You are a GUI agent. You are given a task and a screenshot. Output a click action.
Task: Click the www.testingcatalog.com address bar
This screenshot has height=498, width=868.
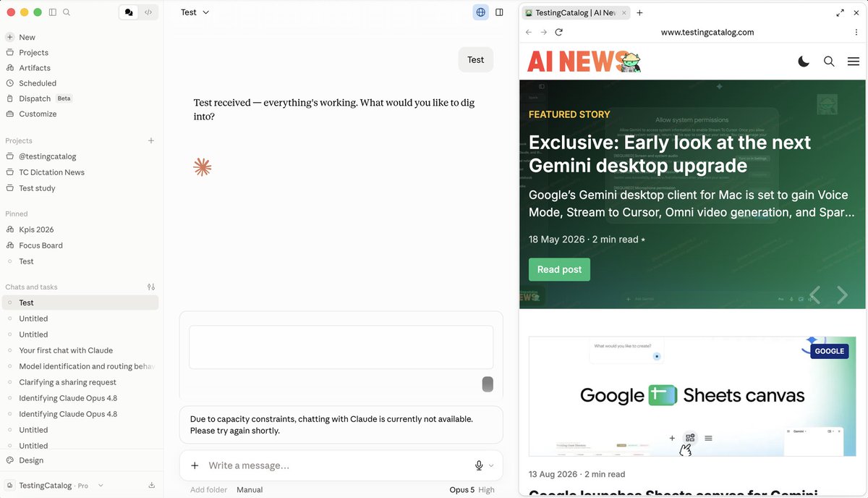pyautogui.click(x=707, y=32)
